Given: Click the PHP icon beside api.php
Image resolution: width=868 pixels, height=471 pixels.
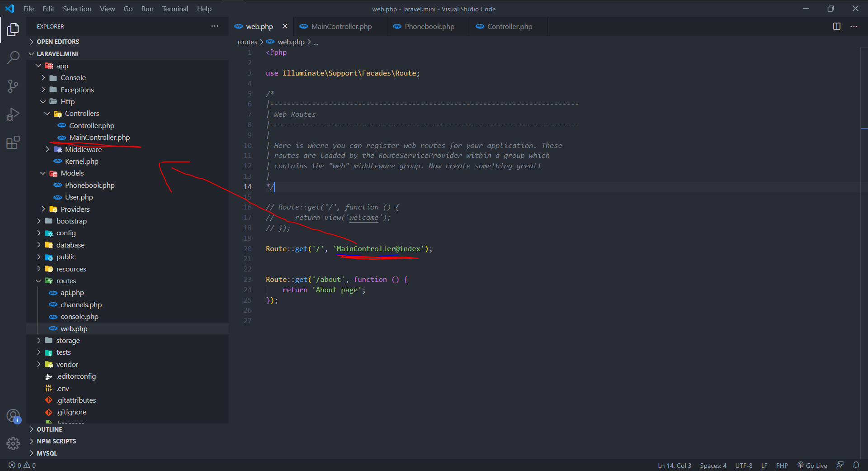Looking at the screenshot, I should pos(53,293).
